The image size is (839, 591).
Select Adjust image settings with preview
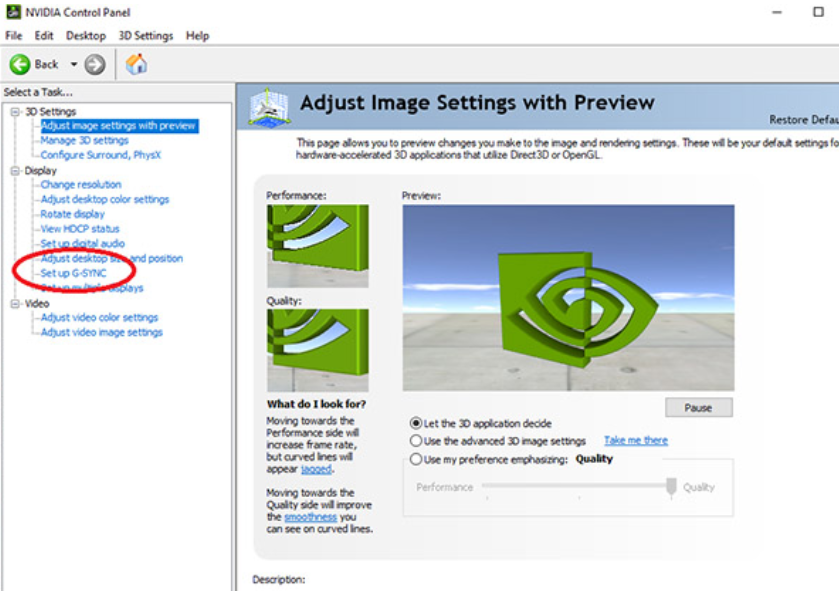[x=119, y=126]
